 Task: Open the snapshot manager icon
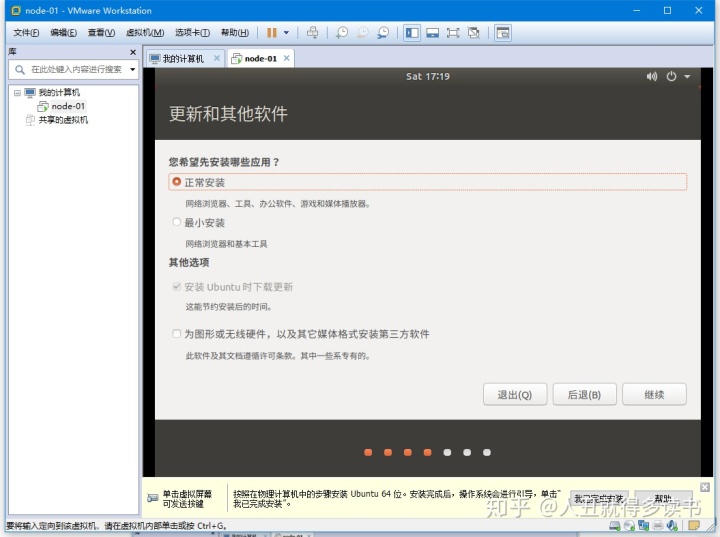pyautogui.click(x=382, y=33)
